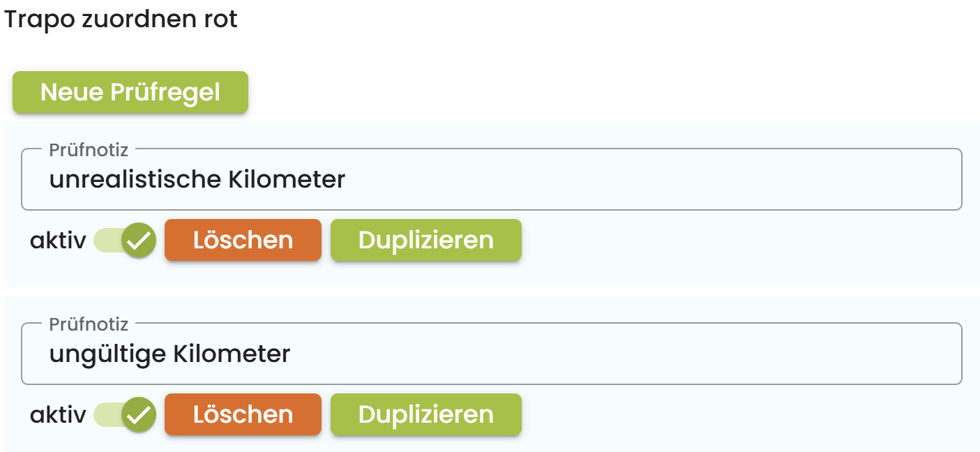Click the light green track of second aktiv switch
This screenshot has height=452, width=980.
click(x=105, y=415)
